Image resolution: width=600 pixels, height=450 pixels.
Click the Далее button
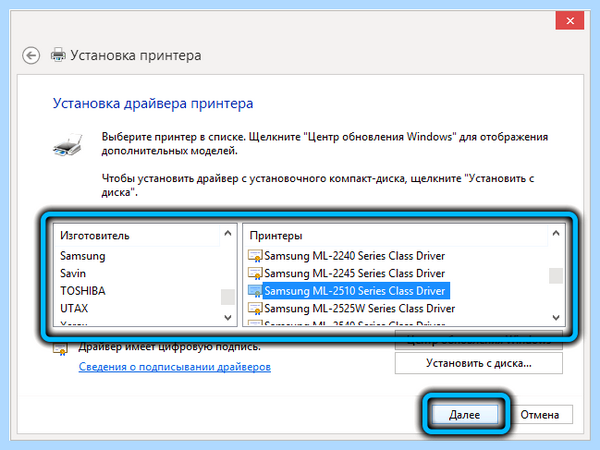tap(464, 415)
